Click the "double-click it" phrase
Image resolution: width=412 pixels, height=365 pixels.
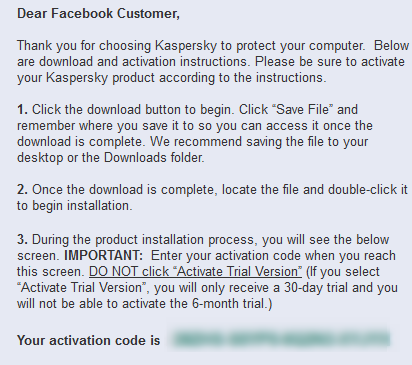pyautogui.click(x=368, y=190)
